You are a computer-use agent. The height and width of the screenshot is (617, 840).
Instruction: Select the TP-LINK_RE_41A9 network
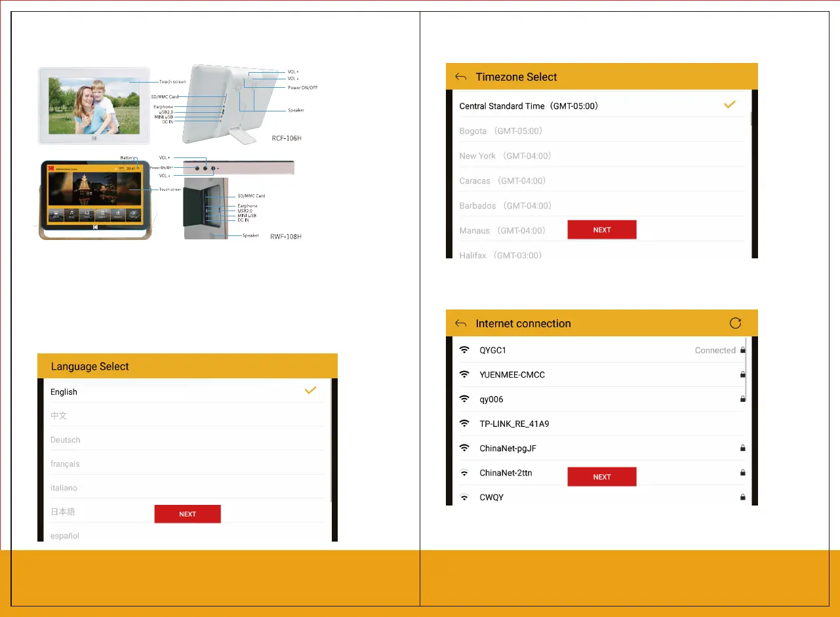(514, 424)
